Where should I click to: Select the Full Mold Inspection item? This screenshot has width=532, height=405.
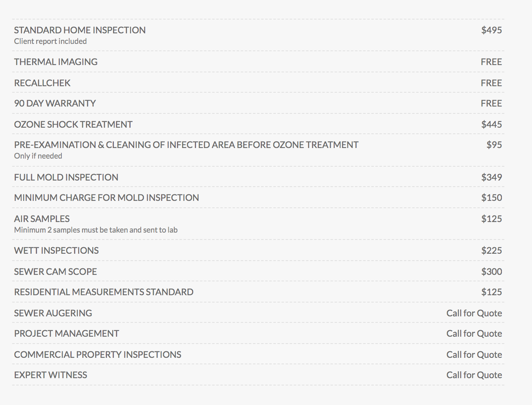(66, 177)
